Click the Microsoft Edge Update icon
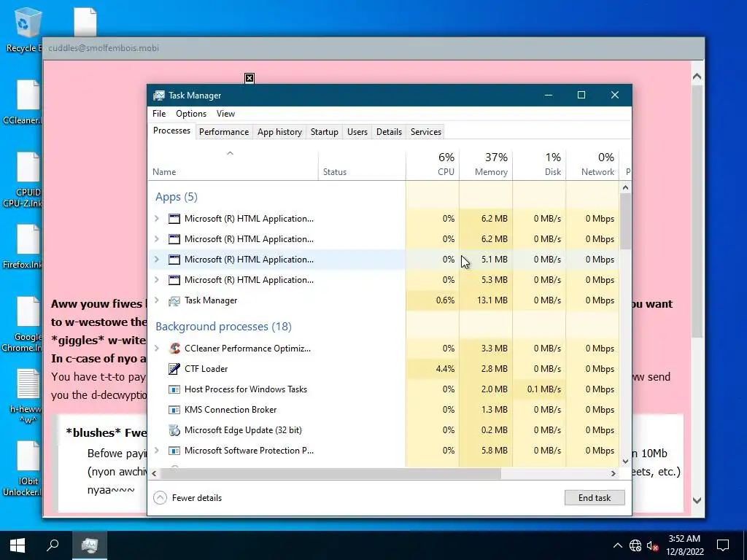 (x=174, y=430)
